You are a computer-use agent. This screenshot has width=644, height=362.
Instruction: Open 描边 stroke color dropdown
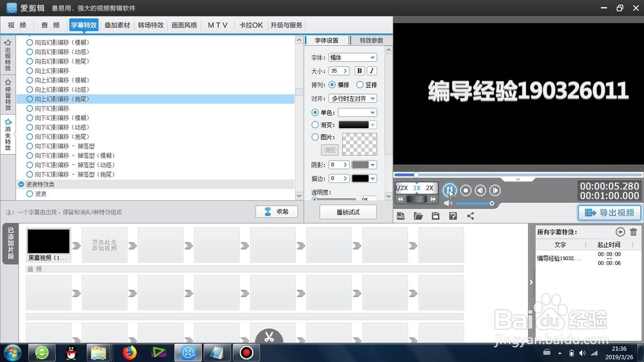[x=364, y=178]
